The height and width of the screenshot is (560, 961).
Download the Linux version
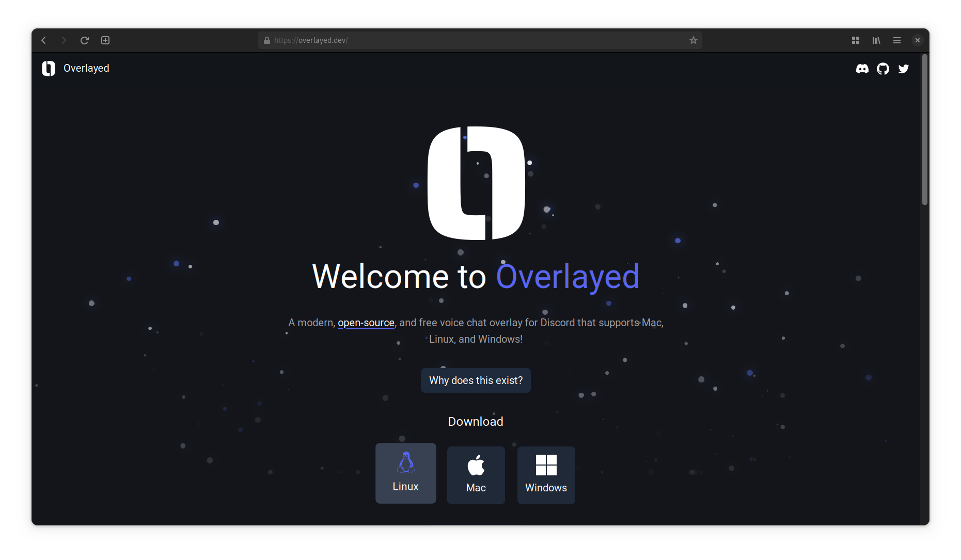[405, 473]
